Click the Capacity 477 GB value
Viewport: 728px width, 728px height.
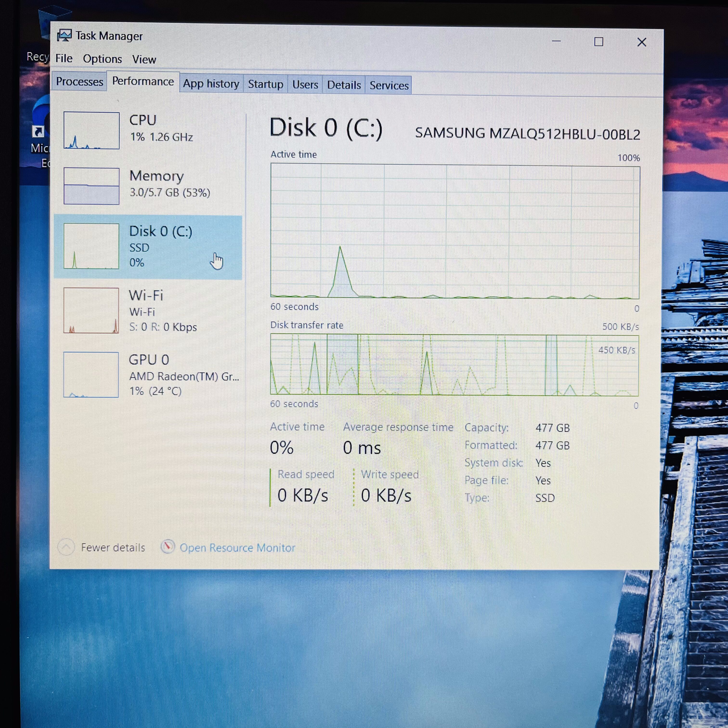point(552,428)
